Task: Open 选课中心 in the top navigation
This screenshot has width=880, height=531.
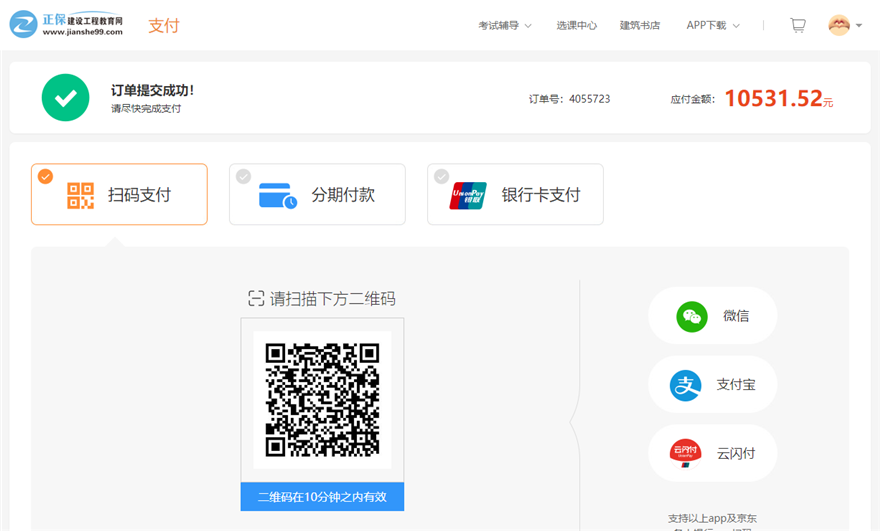Action: click(576, 25)
